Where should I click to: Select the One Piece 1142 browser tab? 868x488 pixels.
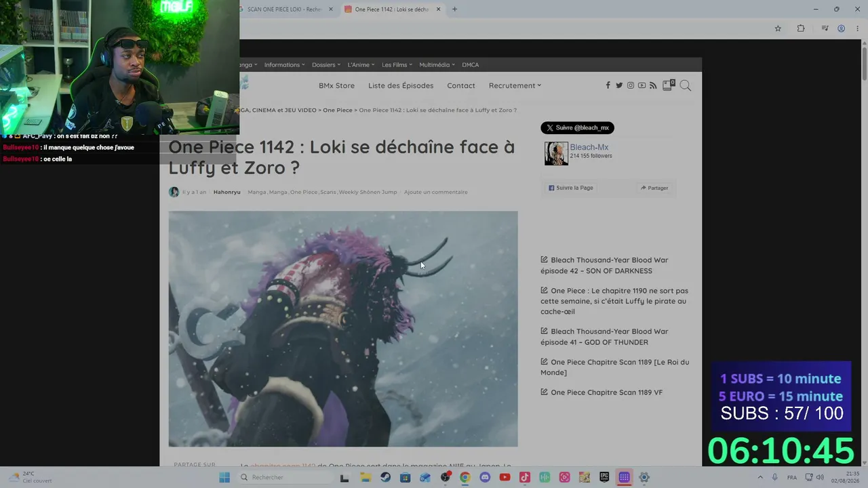coord(393,9)
